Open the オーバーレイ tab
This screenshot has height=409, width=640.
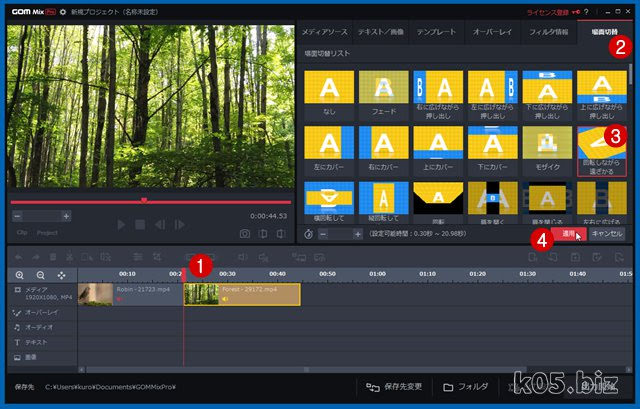[x=492, y=32]
